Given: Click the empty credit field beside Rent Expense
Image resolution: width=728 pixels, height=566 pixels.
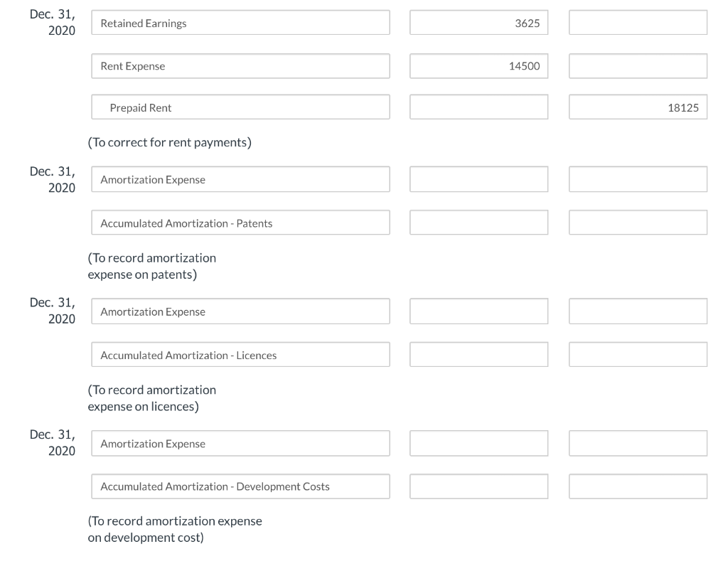Looking at the screenshot, I should (637, 65).
